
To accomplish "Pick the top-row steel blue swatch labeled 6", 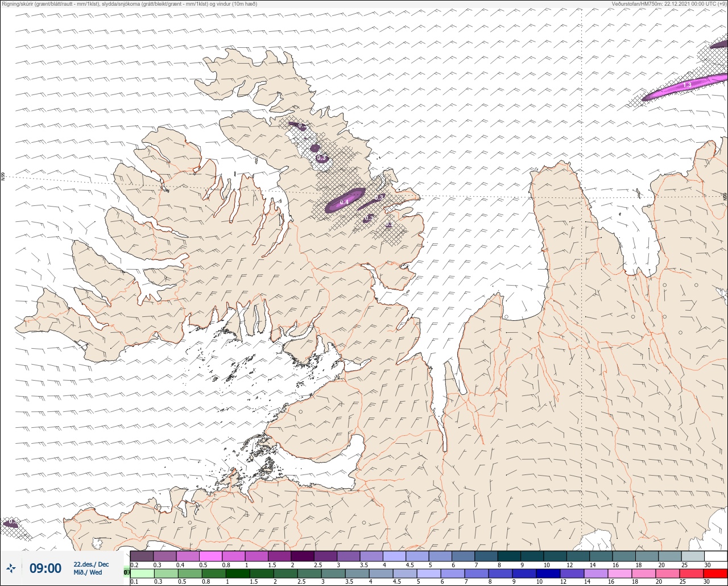I will (x=463, y=556).
